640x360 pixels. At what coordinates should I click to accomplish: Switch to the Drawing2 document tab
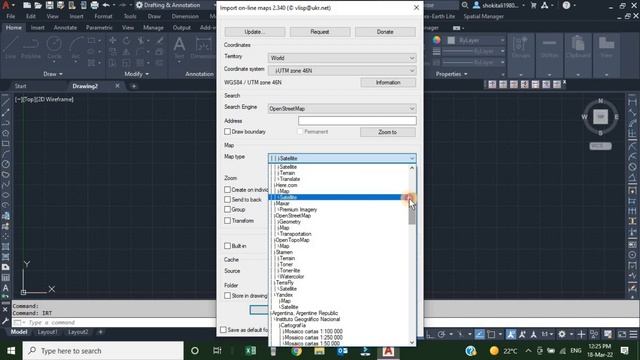click(85, 86)
